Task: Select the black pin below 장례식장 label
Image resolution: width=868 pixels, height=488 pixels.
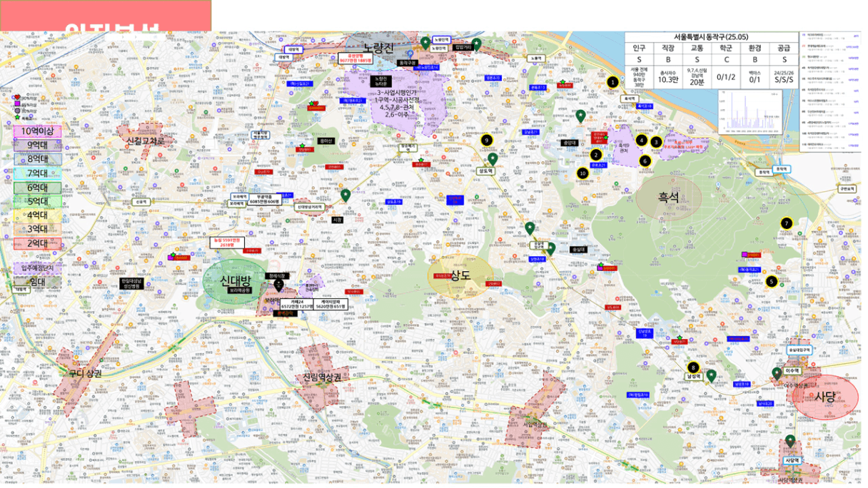Action: click(x=279, y=284)
